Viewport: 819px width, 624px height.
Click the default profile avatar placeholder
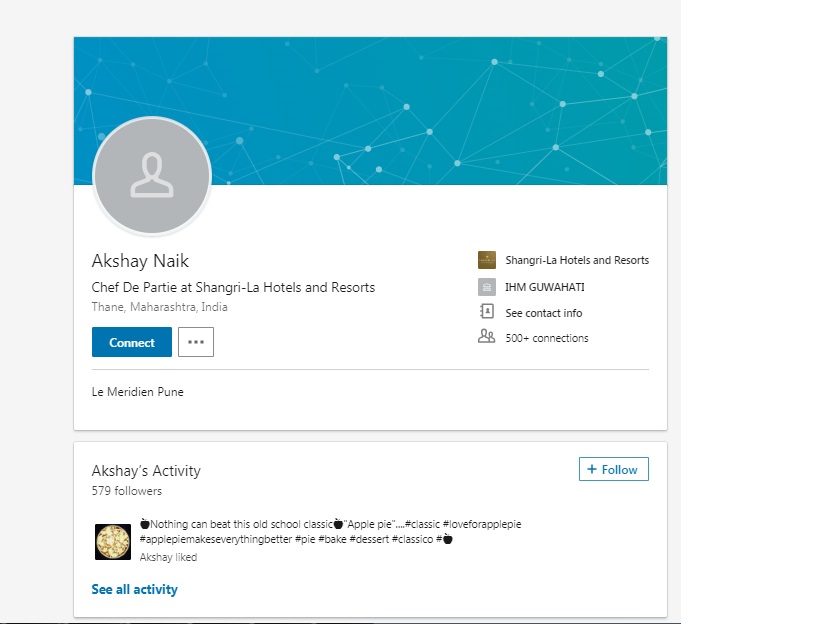point(152,176)
